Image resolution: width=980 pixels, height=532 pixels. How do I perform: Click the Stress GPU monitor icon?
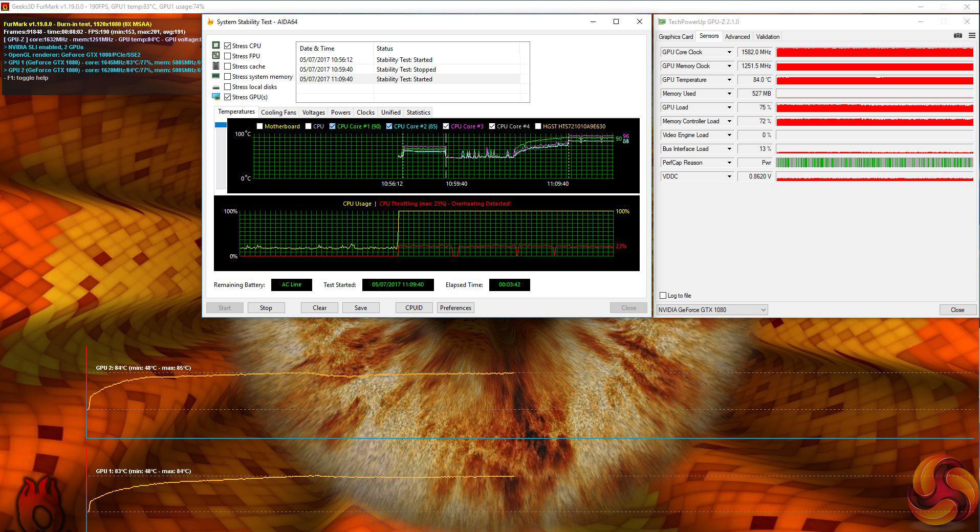pyautogui.click(x=216, y=97)
